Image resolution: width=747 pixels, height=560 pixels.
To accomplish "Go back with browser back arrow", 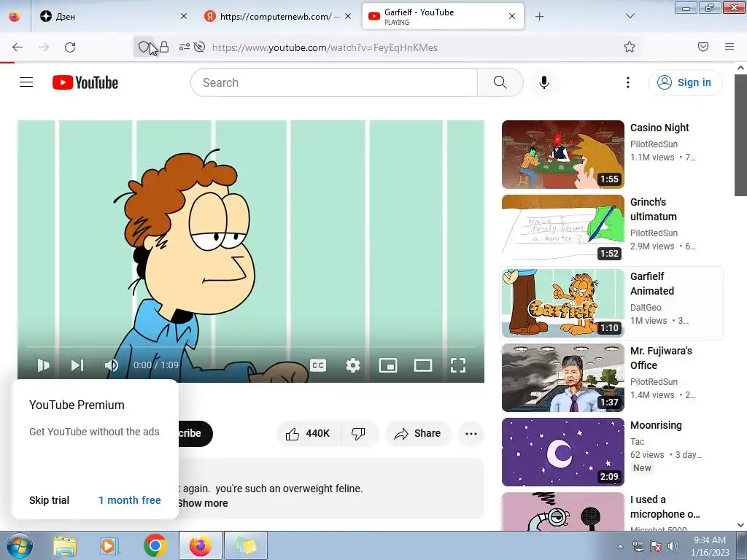I will [x=18, y=47].
